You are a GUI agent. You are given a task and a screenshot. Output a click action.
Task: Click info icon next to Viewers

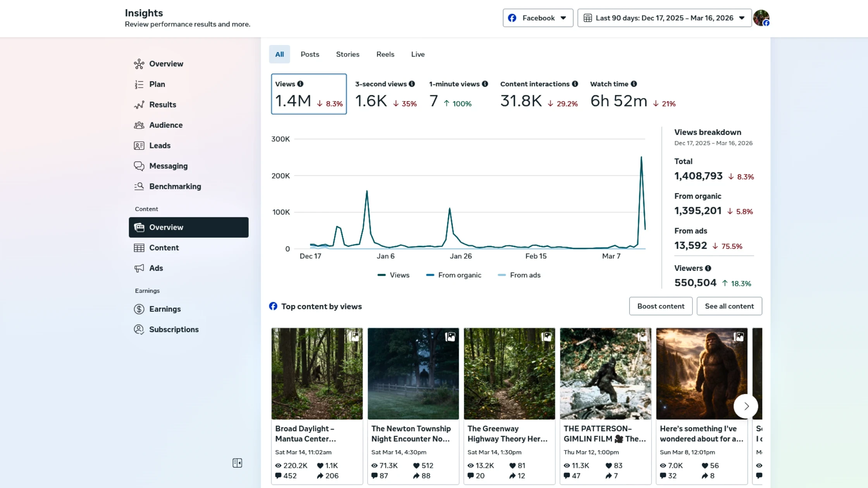click(708, 268)
